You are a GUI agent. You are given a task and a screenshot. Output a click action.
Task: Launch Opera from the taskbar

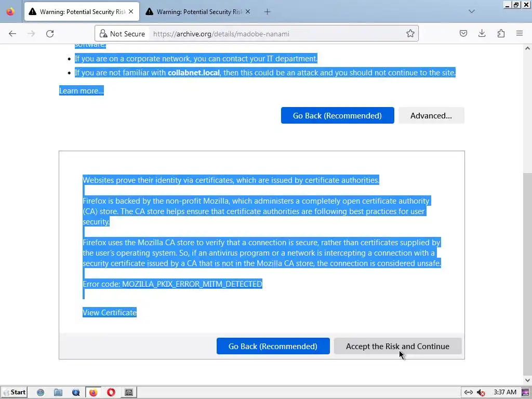pyautogui.click(x=111, y=392)
